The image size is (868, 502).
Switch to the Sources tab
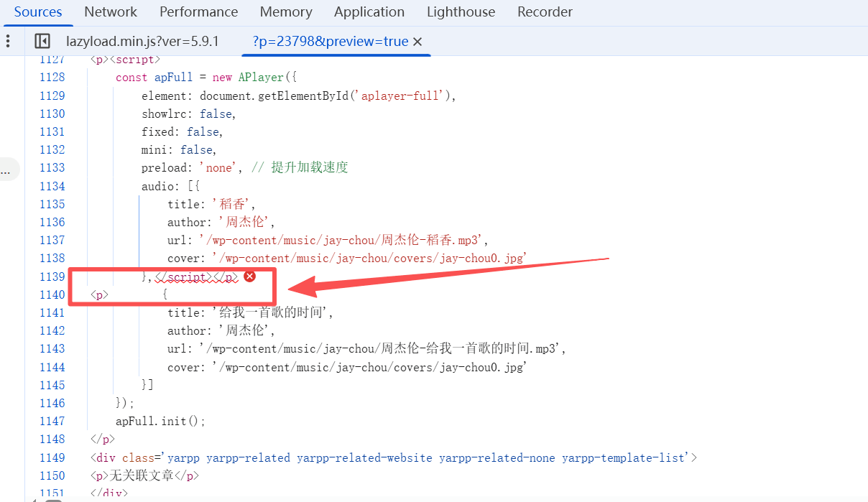click(x=38, y=11)
